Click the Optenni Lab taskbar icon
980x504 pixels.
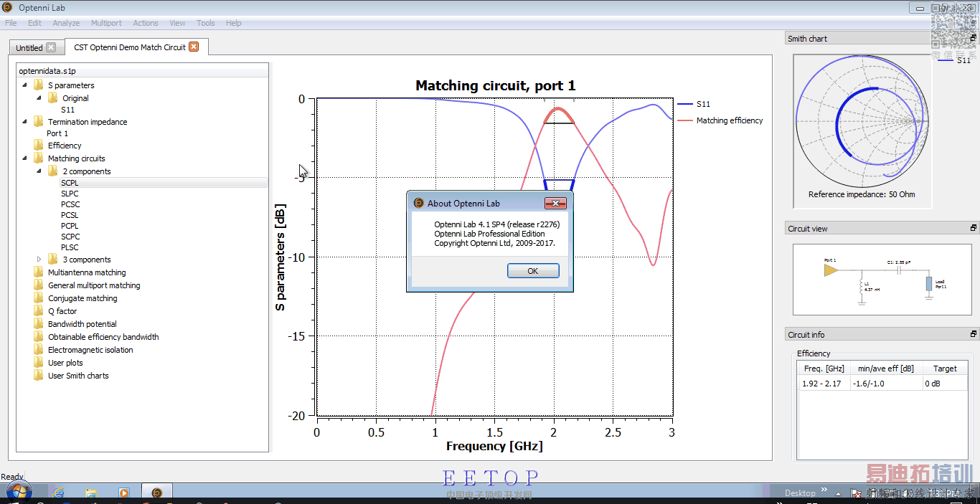coord(157,493)
